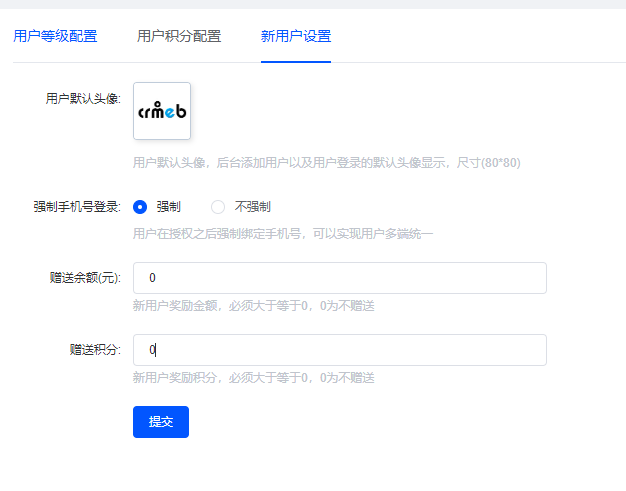Focus the 赠送余额(元) input field
Screen dimensions: 626x491
[340, 278]
